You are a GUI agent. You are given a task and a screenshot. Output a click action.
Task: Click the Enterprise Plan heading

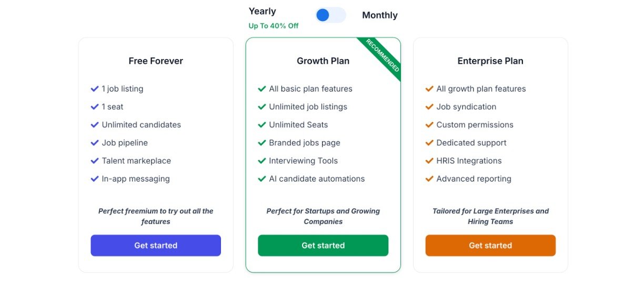(490, 61)
